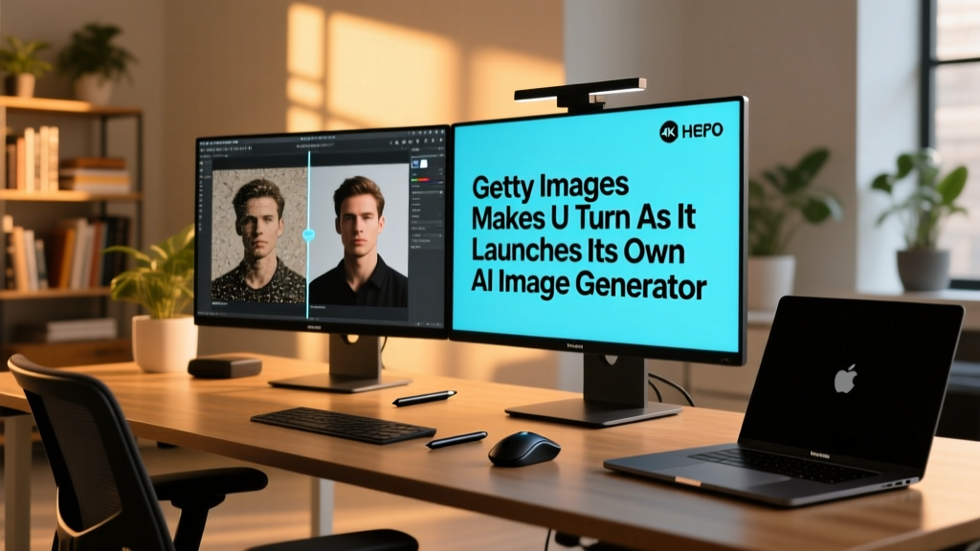
Task: Select the white swatch in editor side panel
Action: tap(424, 163)
